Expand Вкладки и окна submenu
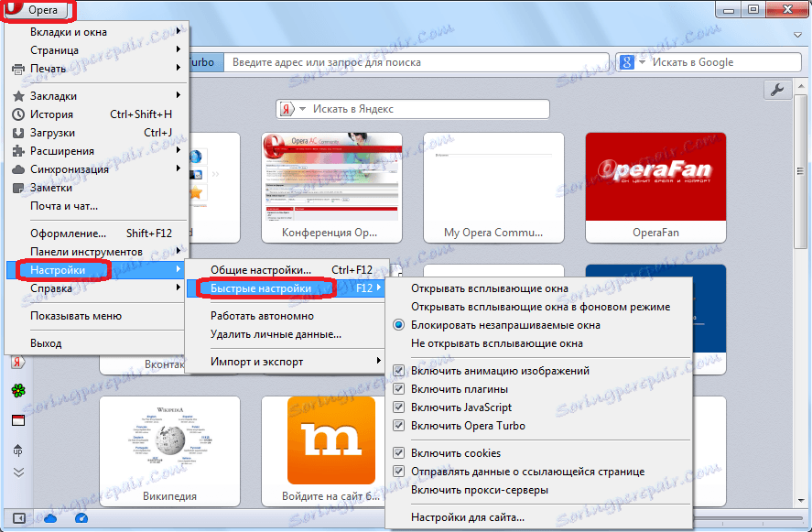Viewport: 812px width, 532px height. pyautogui.click(x=96, y=32)
